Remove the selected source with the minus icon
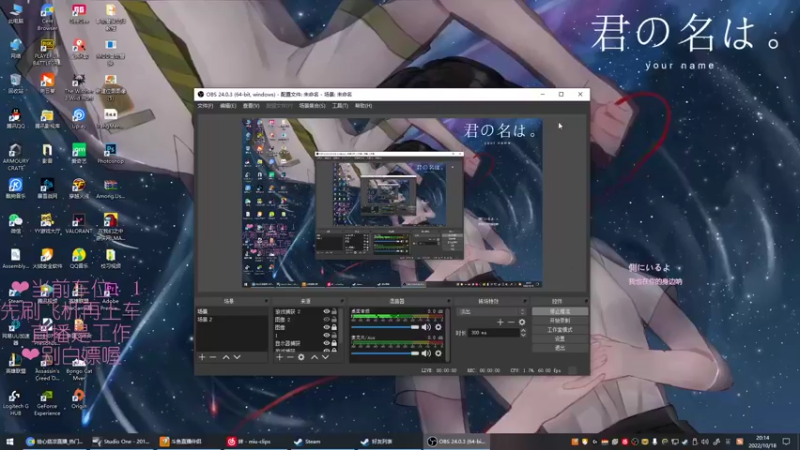The image size is (800, 450). [290, 357]
